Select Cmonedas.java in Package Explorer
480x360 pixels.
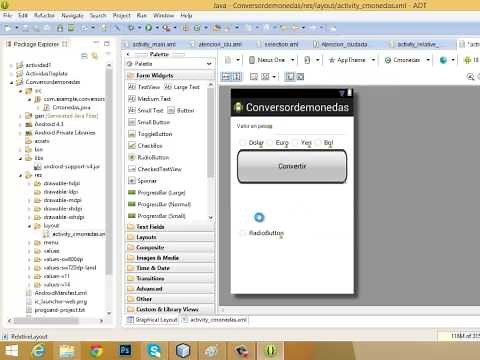[67, 107]
